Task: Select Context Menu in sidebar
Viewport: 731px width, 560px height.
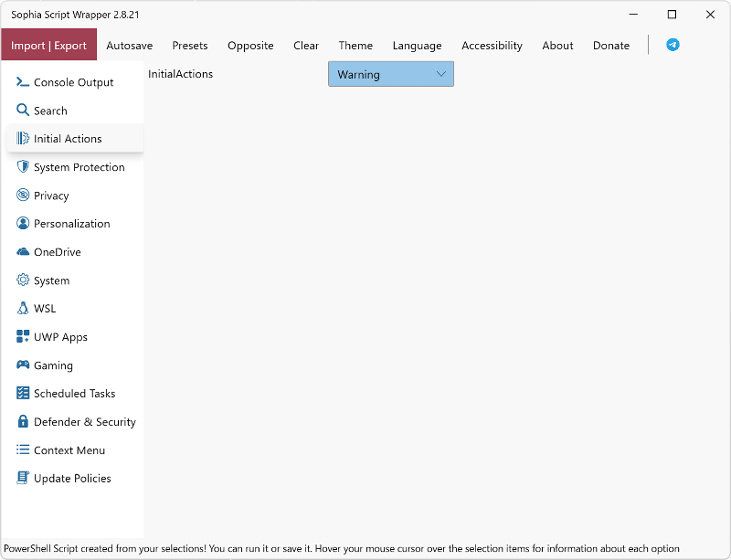Action: point(69,450)
